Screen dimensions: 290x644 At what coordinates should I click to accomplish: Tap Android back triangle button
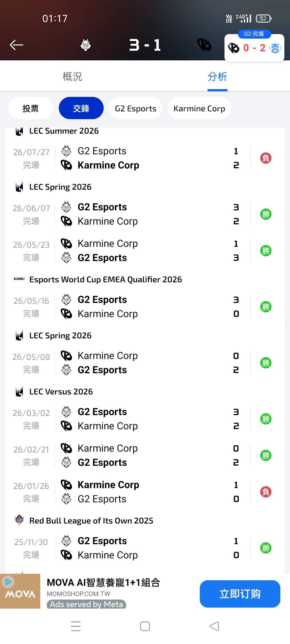coord(214,626)
